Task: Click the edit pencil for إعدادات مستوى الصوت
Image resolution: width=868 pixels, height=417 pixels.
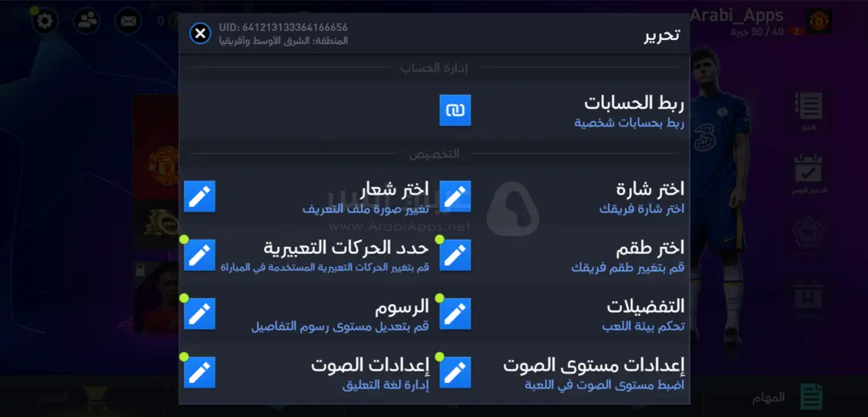Action: [455, 372]
